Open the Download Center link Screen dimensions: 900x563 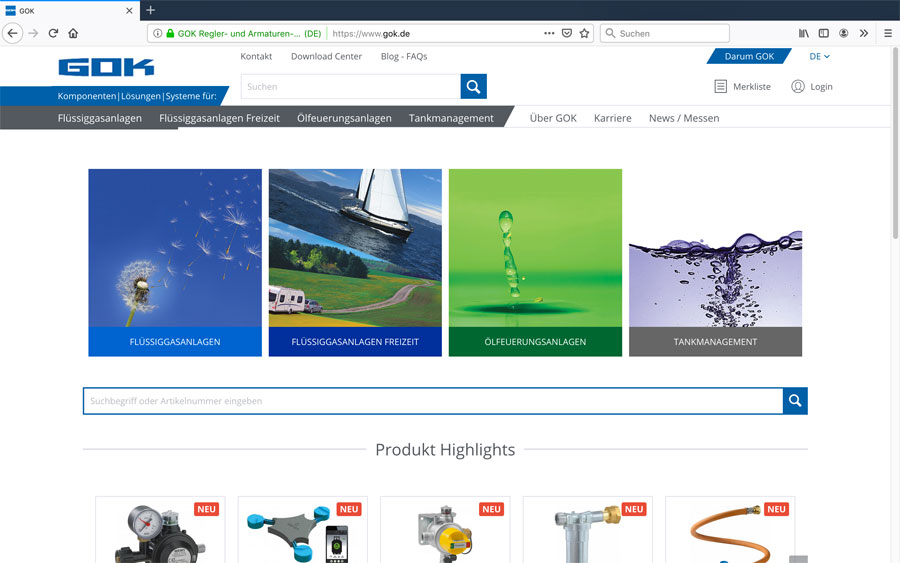[x=326, y=56]
